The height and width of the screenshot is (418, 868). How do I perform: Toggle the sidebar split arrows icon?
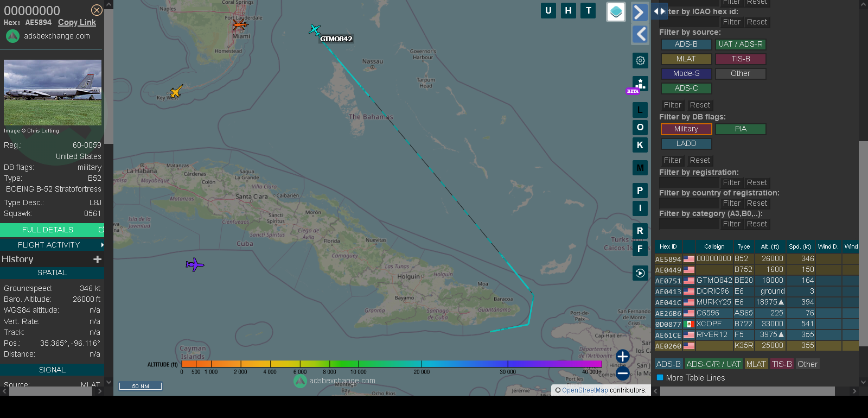659,11
